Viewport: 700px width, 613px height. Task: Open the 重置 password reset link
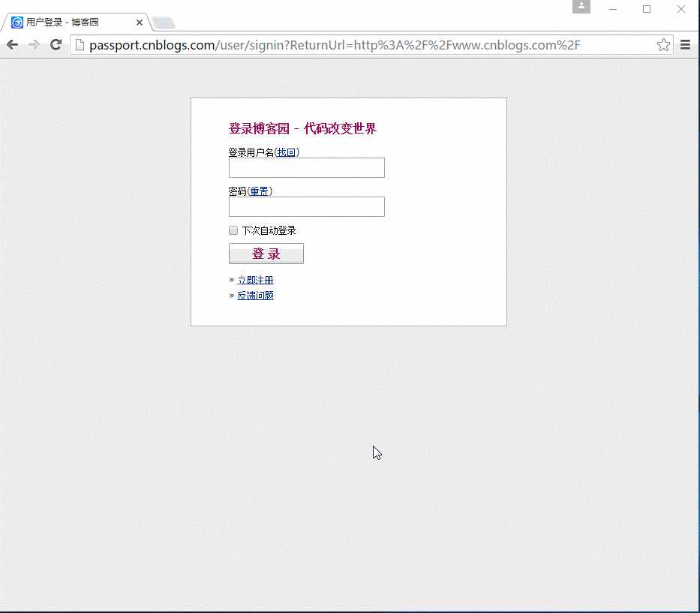tap(259, 191)
